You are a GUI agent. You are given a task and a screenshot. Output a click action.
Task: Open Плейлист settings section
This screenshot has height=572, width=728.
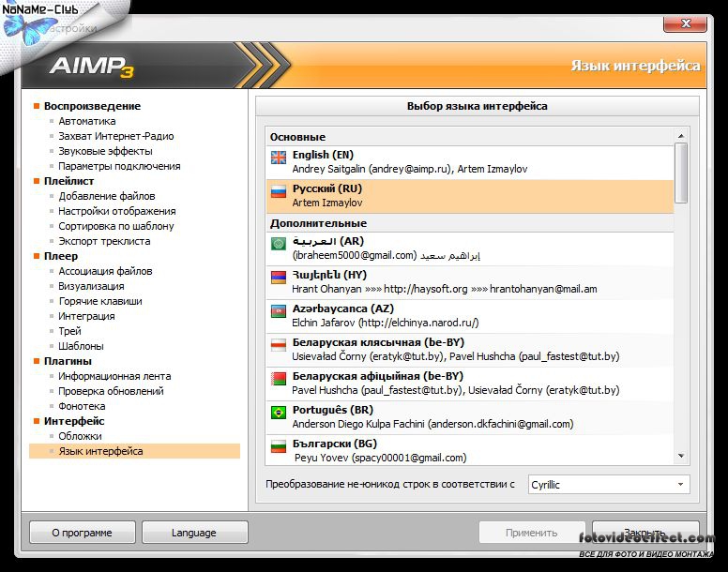click(68, 181)
